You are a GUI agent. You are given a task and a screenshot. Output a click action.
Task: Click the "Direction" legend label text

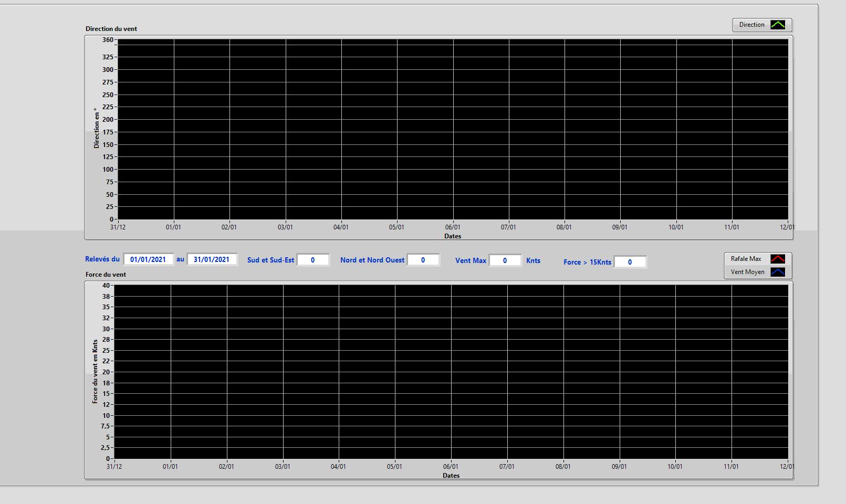pos(751,25)
